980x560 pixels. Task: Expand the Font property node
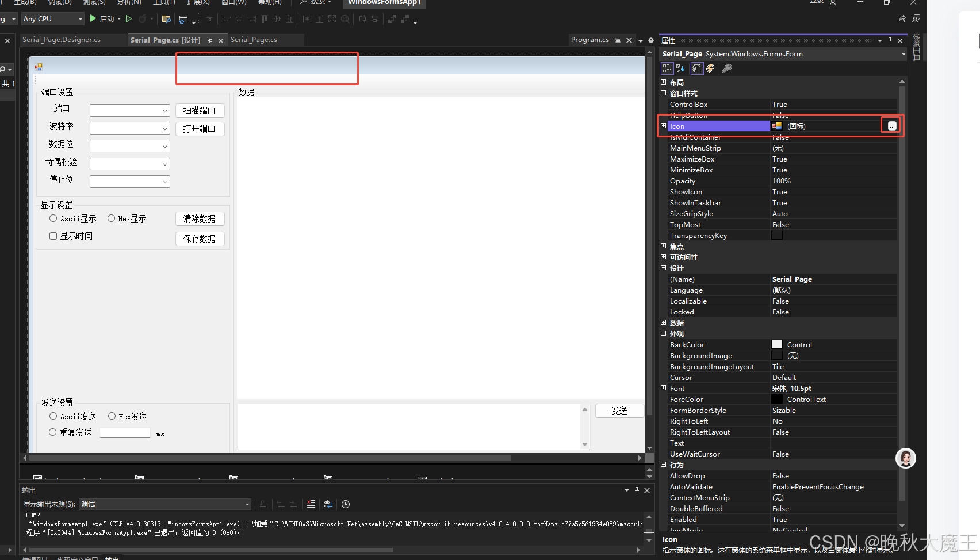(663, 388)
